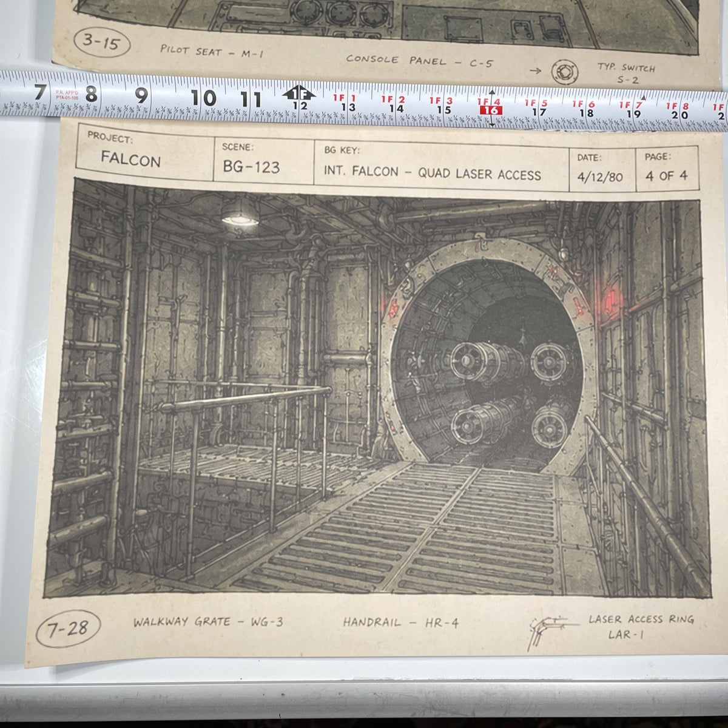Viewport: 728px width, 728px height.
Task: Select the 'TYP. SWITCH S-2' caption
Action: (x=627, y=73)
